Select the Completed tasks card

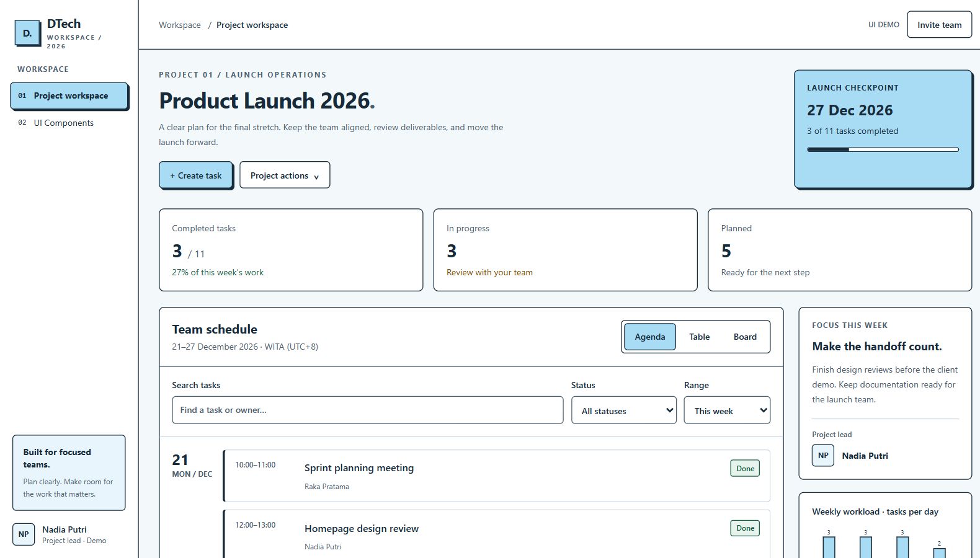(x=291, y=250)
